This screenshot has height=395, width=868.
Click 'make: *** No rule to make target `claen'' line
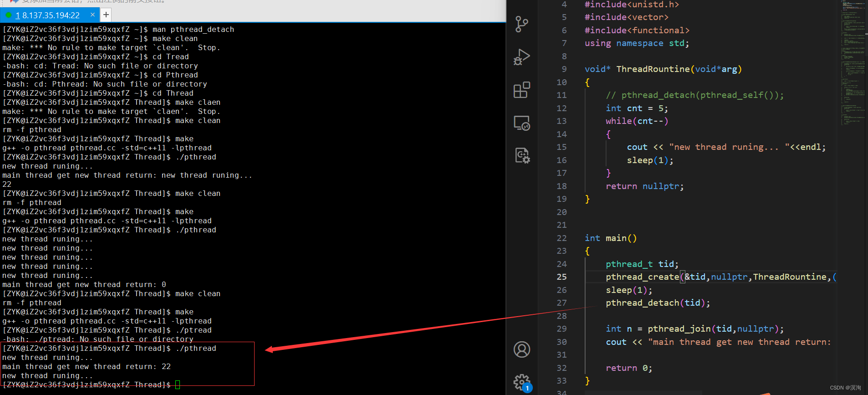pos(111,112)
